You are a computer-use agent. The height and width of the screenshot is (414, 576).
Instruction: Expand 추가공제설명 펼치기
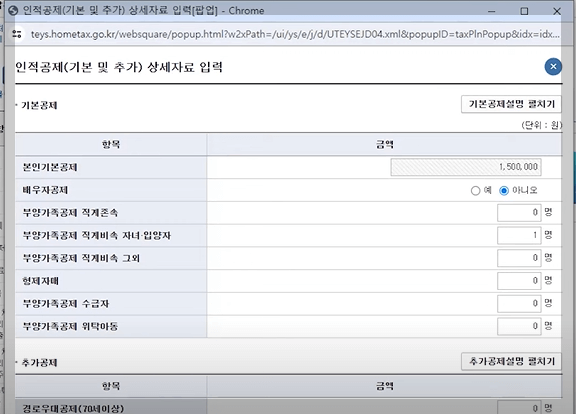(x=511, y=361)
